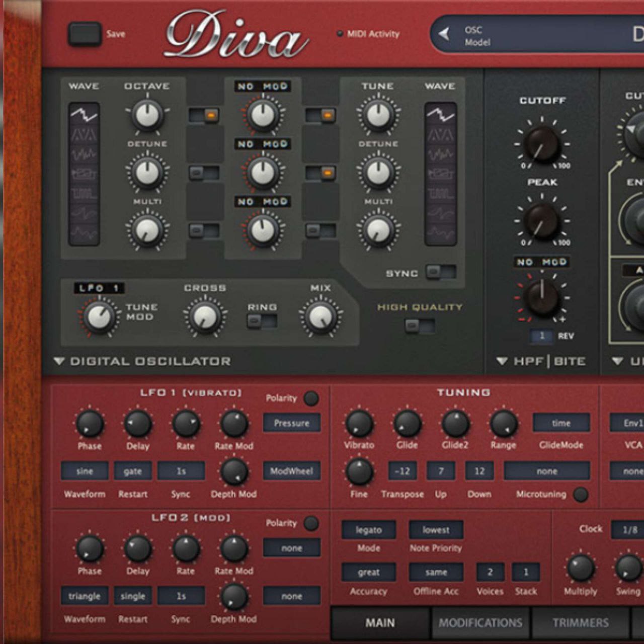Toggle the lit mod switch beside the right DETUNE knob

pos(320,173)
